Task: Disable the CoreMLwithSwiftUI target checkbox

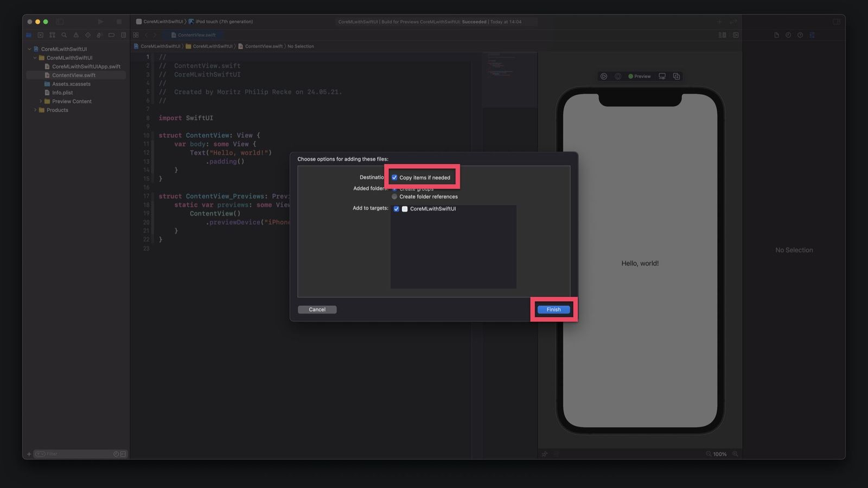Action: click(396, 208)
